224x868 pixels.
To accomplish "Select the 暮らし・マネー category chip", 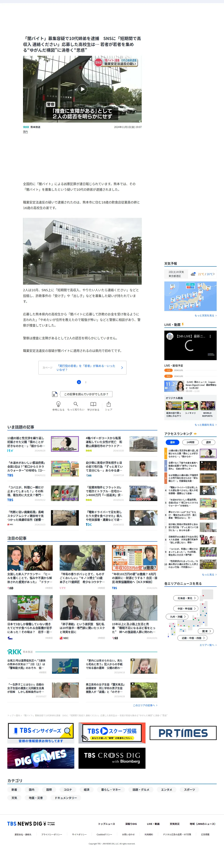I will tap(111, 790).
